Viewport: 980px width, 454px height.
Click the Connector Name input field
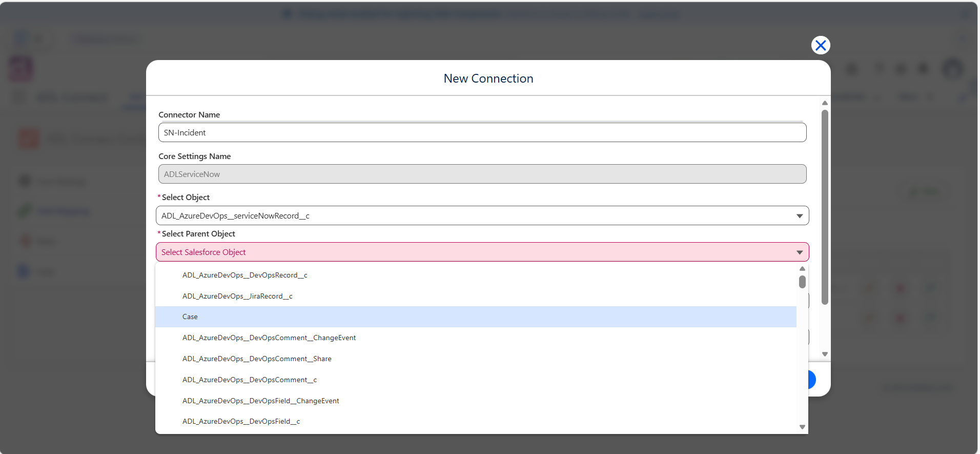[x=482, y=132]
